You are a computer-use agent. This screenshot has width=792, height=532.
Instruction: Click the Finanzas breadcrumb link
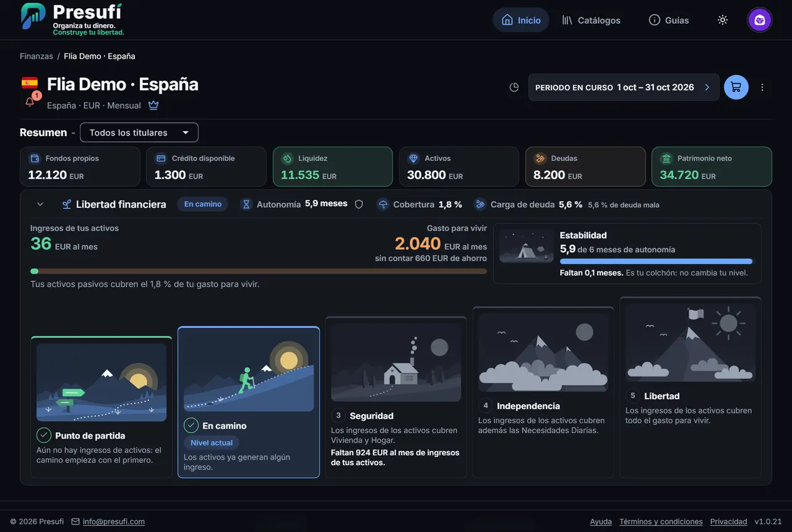coord(37,56)
